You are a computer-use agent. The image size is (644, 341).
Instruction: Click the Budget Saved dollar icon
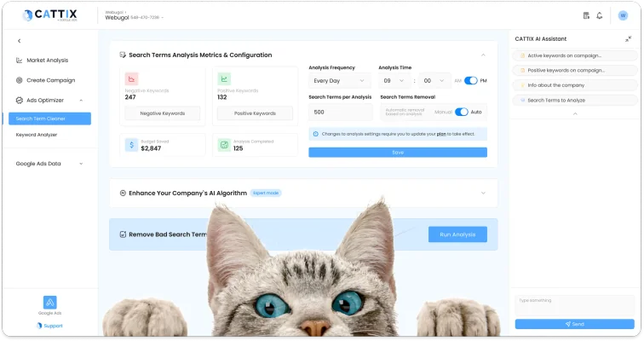point(132,144)
